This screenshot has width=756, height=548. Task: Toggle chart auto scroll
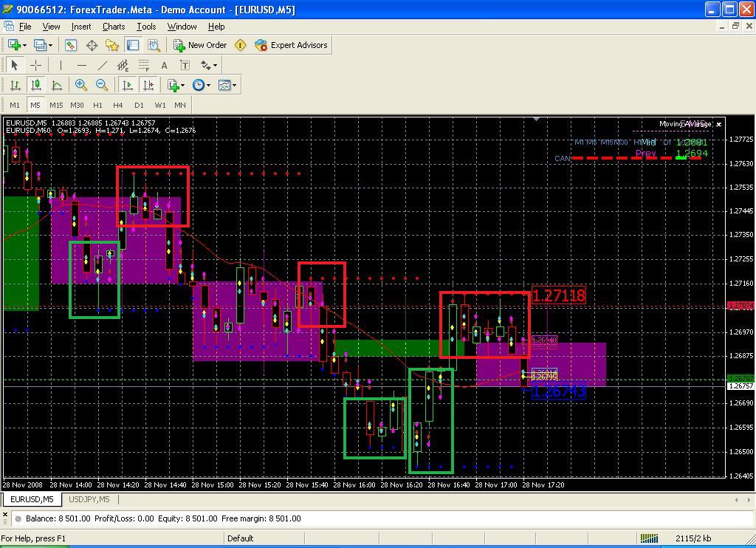click(127, 85)
